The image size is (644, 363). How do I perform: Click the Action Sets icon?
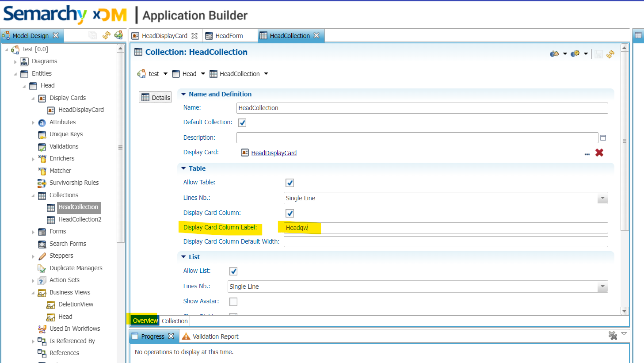pyautogui.click(x=42, y=280)
